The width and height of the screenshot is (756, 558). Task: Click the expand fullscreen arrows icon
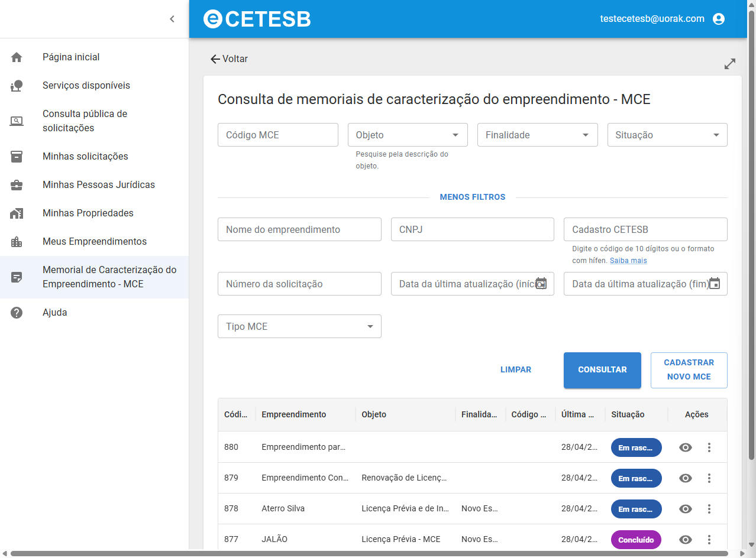coord(730,64)
